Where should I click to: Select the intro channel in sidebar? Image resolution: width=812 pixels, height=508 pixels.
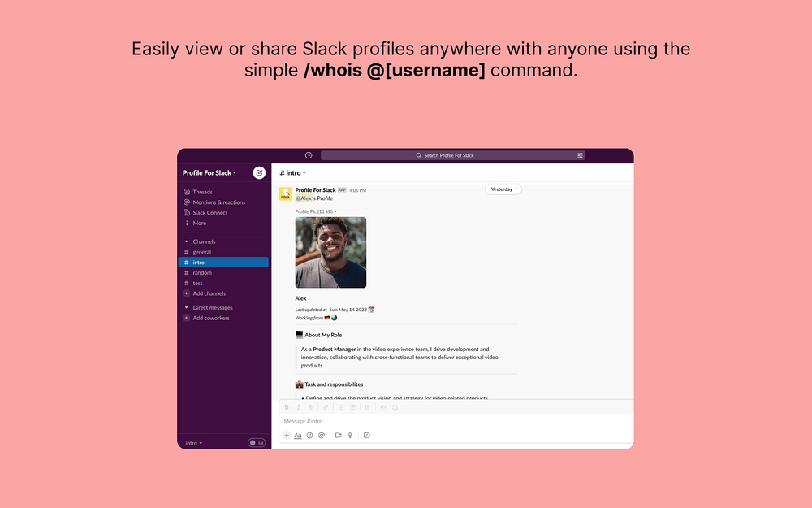pos(224,263)
